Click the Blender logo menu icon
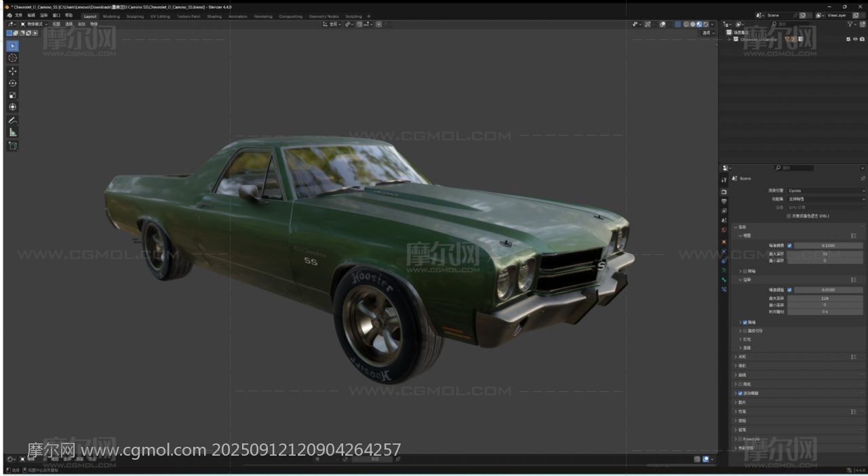The image size is (868, 476). pos(9,16)
